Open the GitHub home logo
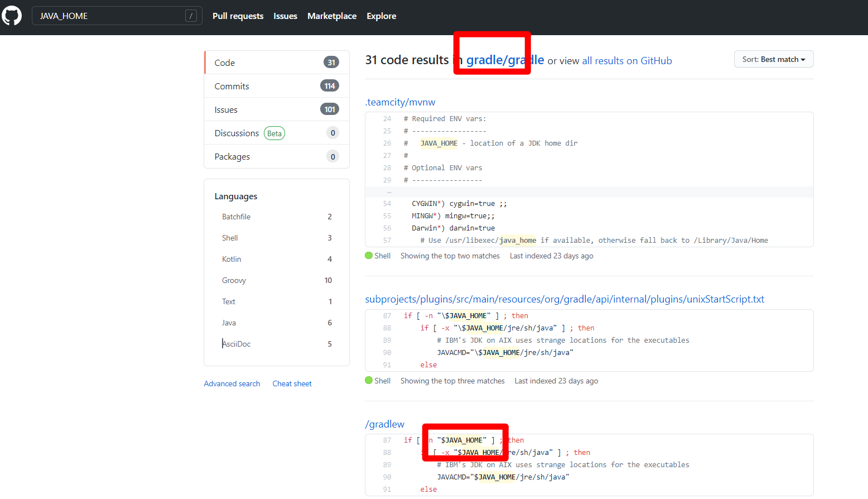The height and width of the screenshot is (499, 868). point(12,16)
